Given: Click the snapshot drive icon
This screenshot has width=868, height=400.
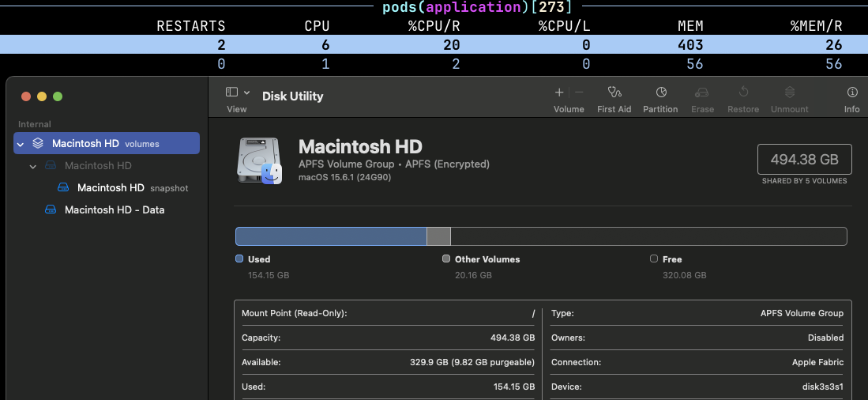Looking at the screenshot, I should pos(63,188).
